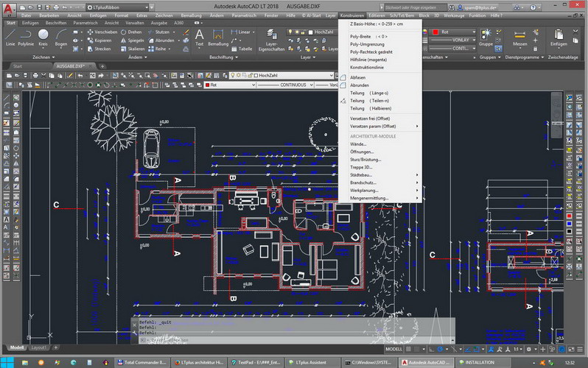588x368 pixels.
Task: Expand the Zeichnen panel flyout
Action: [x=43, y=57]
